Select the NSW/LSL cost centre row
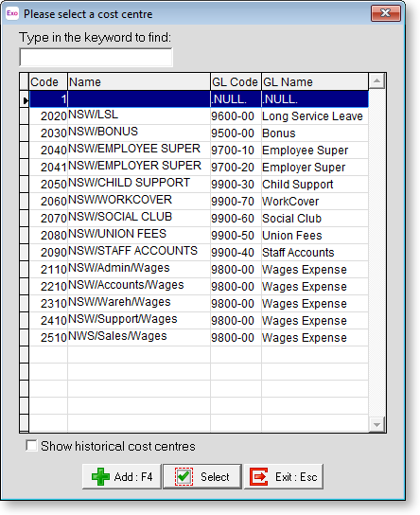 (199, 115)
